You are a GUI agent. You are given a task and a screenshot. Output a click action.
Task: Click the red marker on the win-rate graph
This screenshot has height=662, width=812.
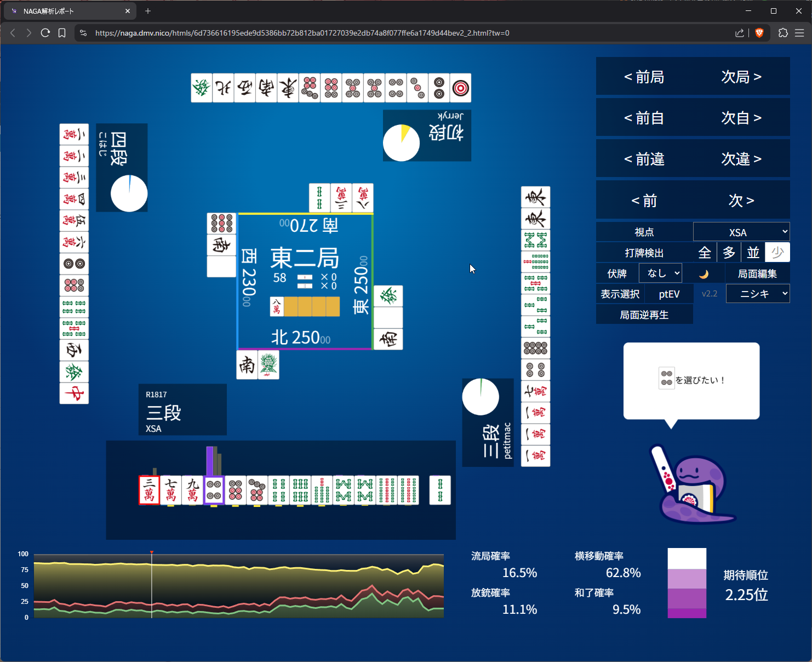(x=152, y=552)
